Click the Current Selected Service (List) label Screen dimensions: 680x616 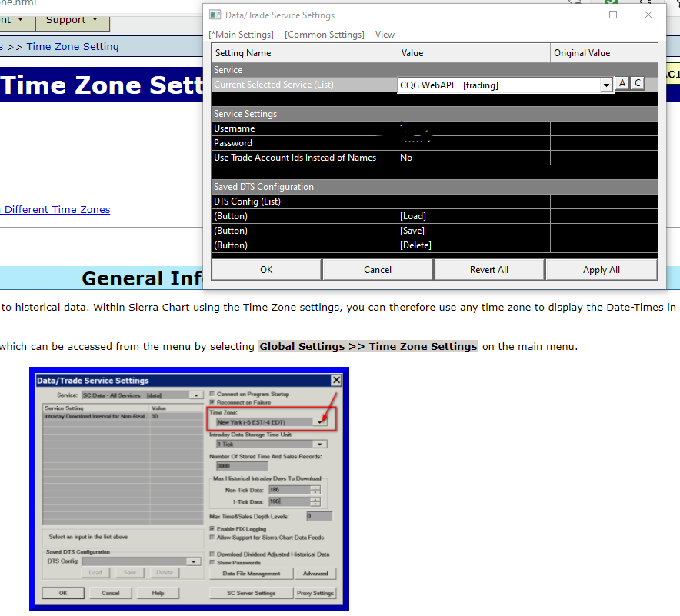[274, 85]
